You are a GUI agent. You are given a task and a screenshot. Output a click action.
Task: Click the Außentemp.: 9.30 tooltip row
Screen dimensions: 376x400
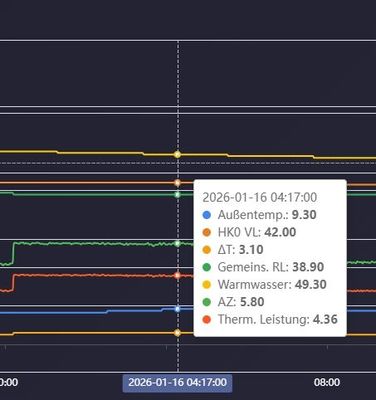(259, 215)
